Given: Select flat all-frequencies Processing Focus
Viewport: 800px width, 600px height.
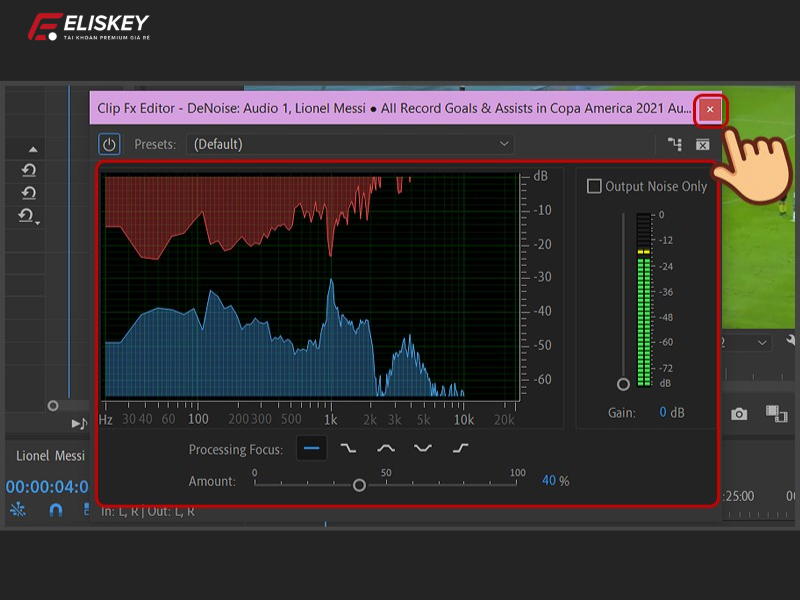Looking at the screenshot, I should coord(313,449).
